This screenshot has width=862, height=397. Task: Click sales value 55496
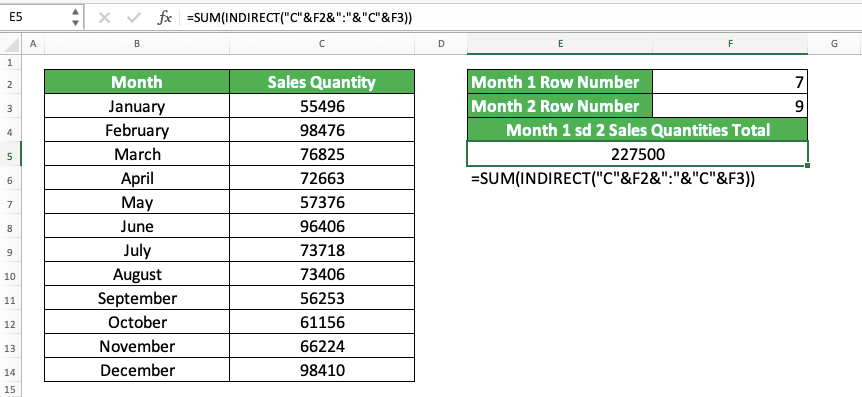click(x=322, y=106)
